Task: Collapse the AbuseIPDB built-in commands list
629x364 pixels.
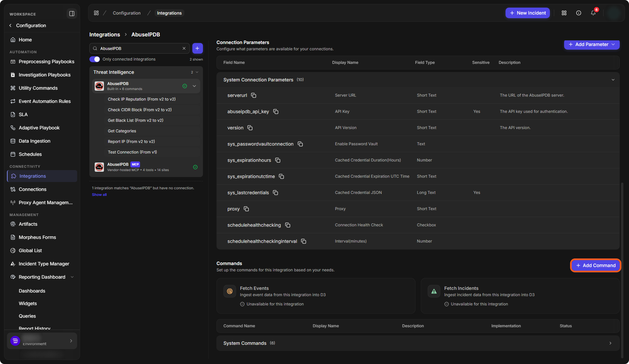Action: tap(194, 86)
